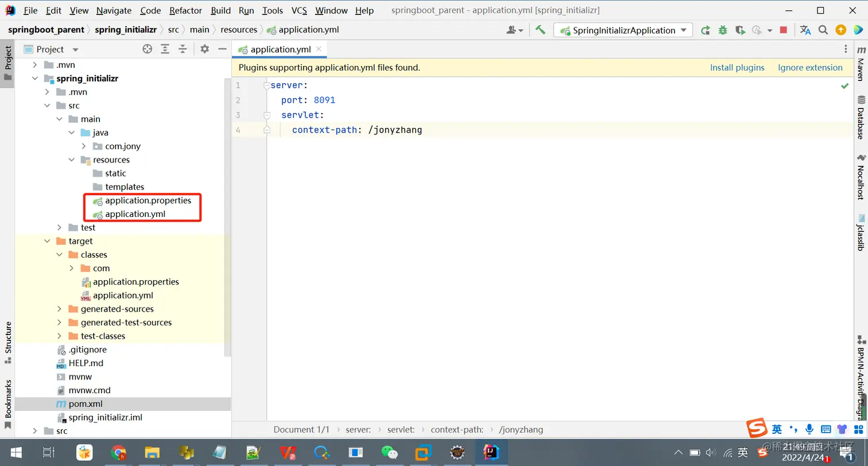Click the Ignore extension link

coord(810,67)
